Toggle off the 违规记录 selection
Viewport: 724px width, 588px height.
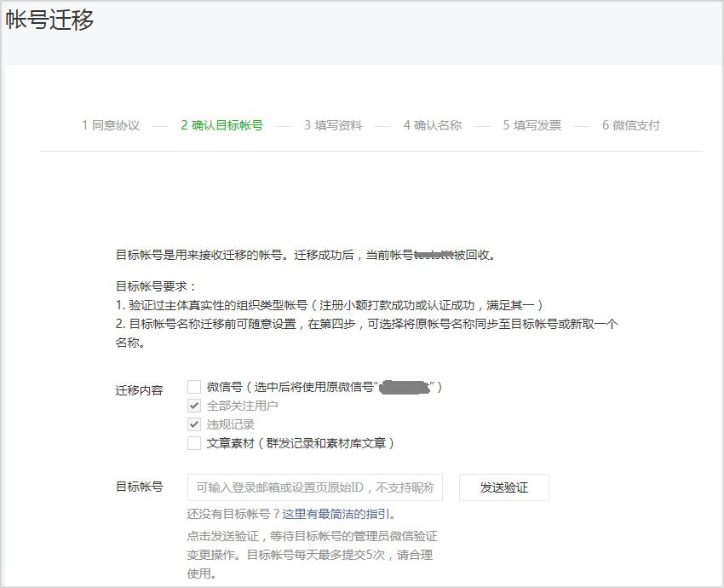tap(192, 424)
